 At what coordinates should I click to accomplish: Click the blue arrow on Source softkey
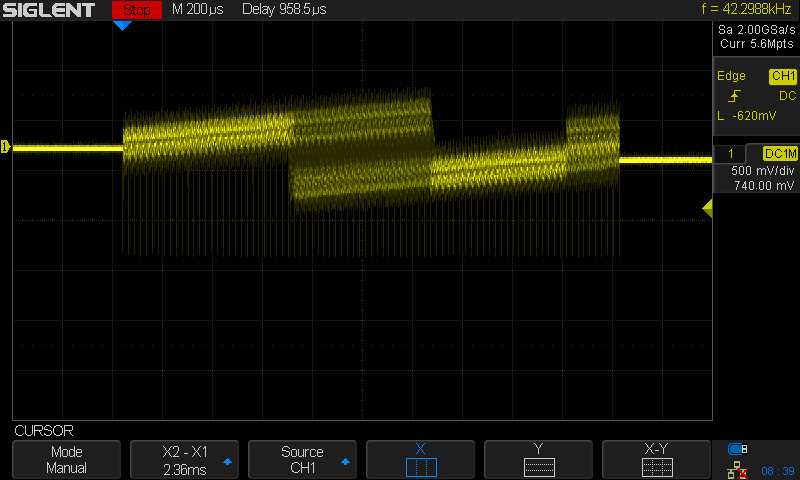(x=345, y=462)
